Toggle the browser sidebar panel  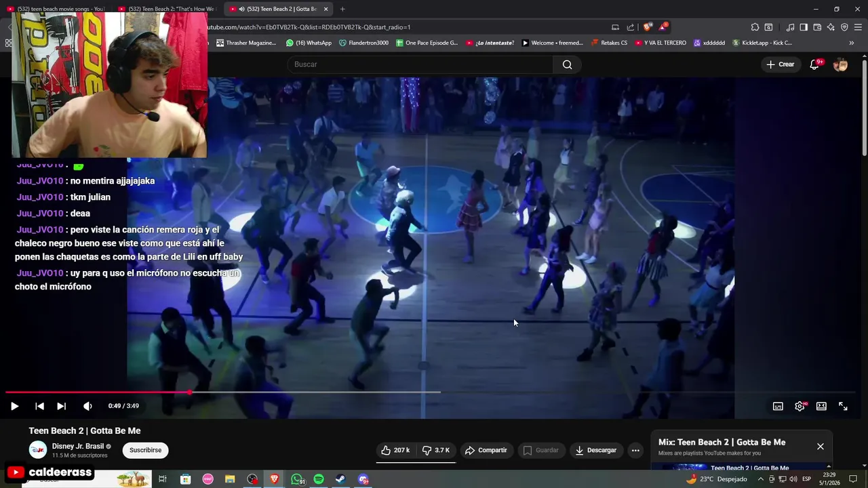[x=804, y=27]
